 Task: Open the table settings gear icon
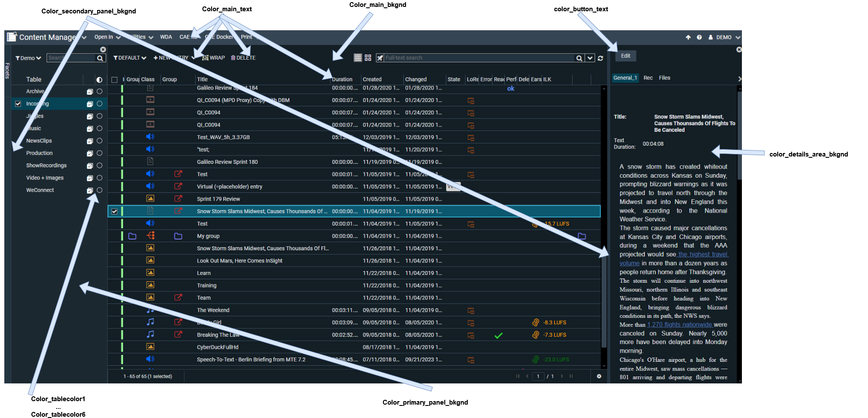pyautogui.click(x=599, y=377)
